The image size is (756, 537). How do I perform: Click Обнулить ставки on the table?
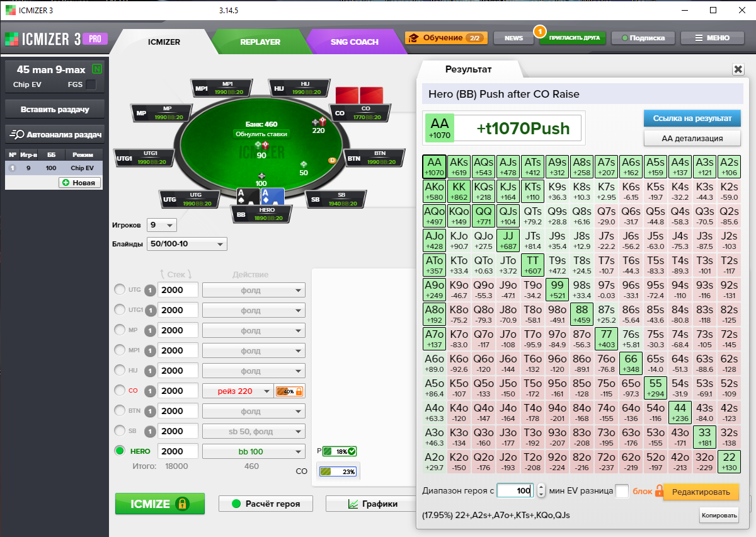pyautogui.click(x=261, y=134)
